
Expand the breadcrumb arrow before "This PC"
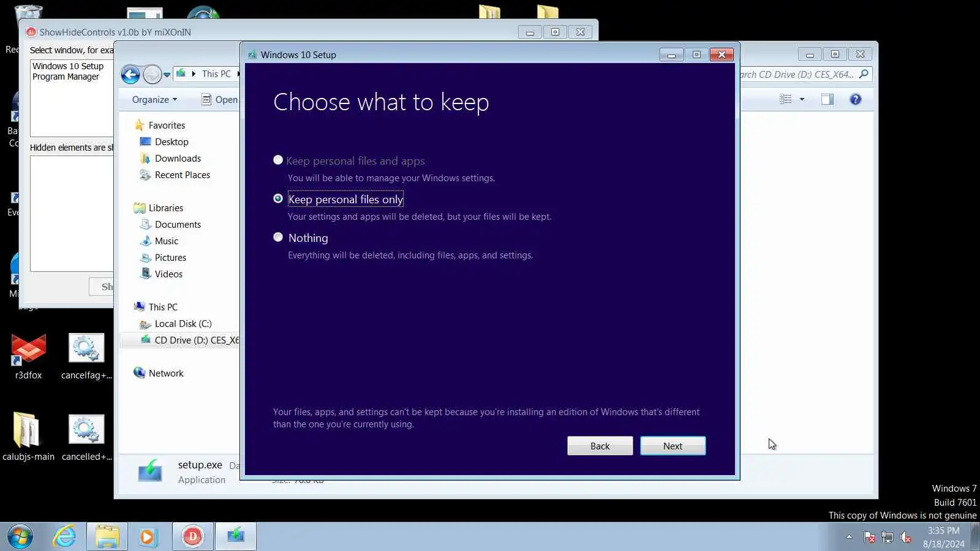194,74
